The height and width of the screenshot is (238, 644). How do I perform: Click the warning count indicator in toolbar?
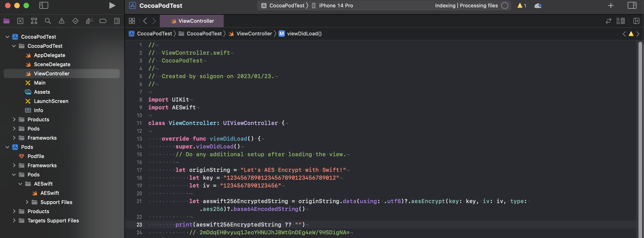[x=522, y=6]
